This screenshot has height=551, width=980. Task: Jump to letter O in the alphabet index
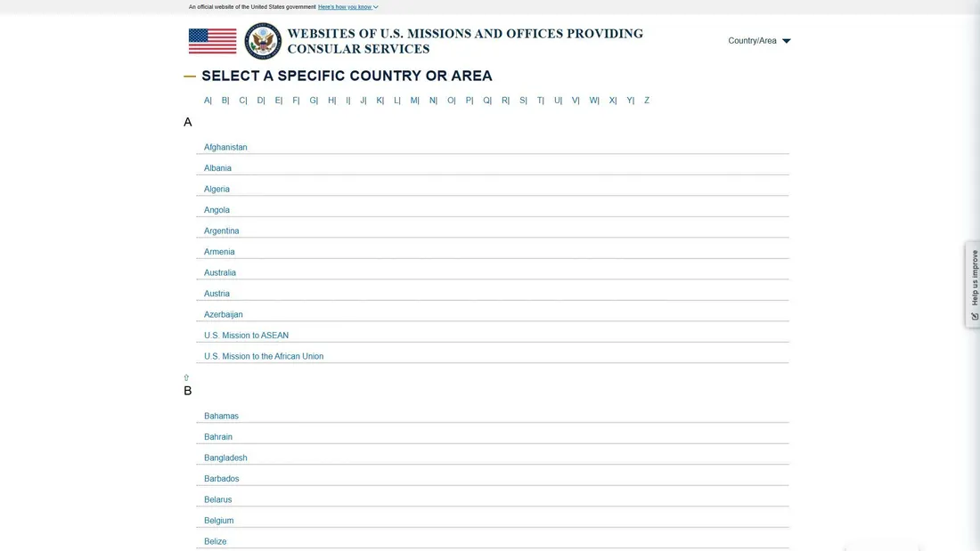(x=452, y=100)
